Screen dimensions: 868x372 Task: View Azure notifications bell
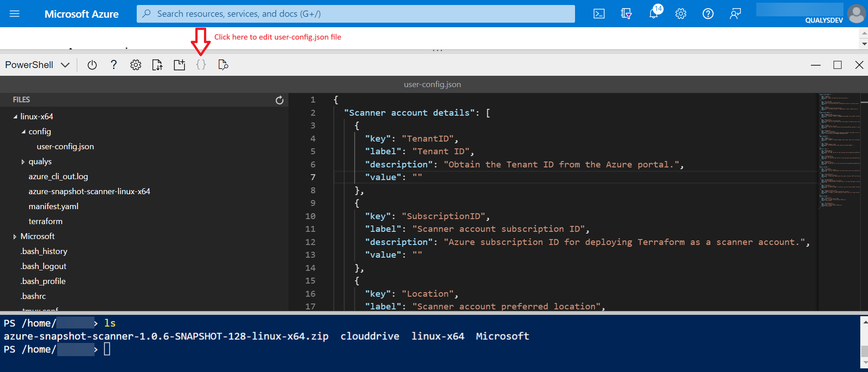pos(654,14)
